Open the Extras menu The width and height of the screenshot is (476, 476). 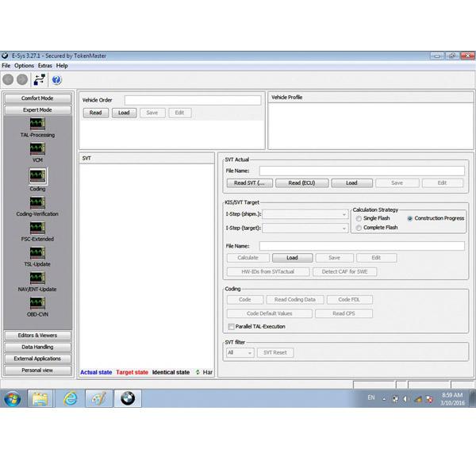pyautogui.click(x=45, y=65)
